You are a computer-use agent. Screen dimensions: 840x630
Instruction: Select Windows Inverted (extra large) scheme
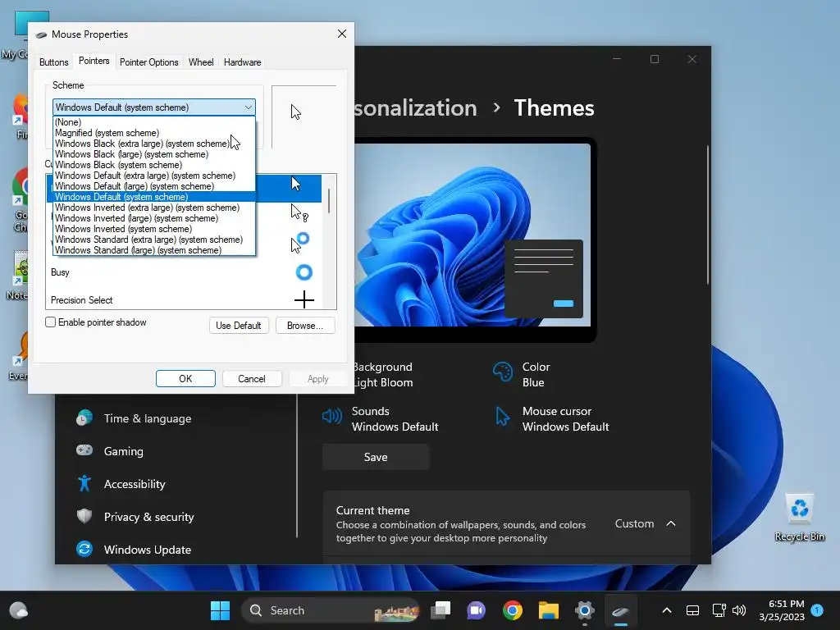[154, 208]
